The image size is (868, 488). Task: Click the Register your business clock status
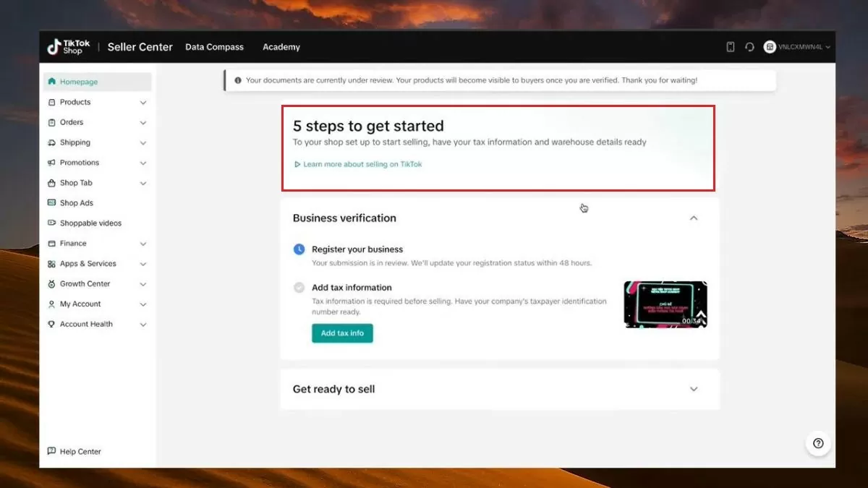[299, 249]
